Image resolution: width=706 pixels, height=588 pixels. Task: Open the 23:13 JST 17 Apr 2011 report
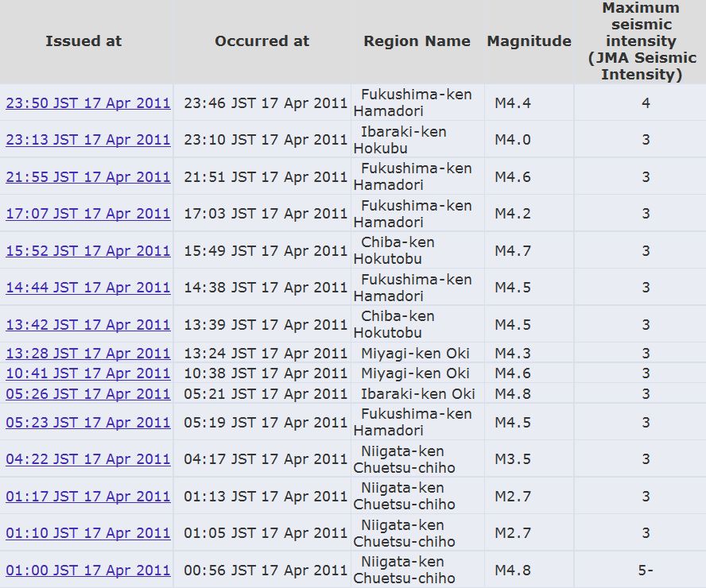pos(87,140)
